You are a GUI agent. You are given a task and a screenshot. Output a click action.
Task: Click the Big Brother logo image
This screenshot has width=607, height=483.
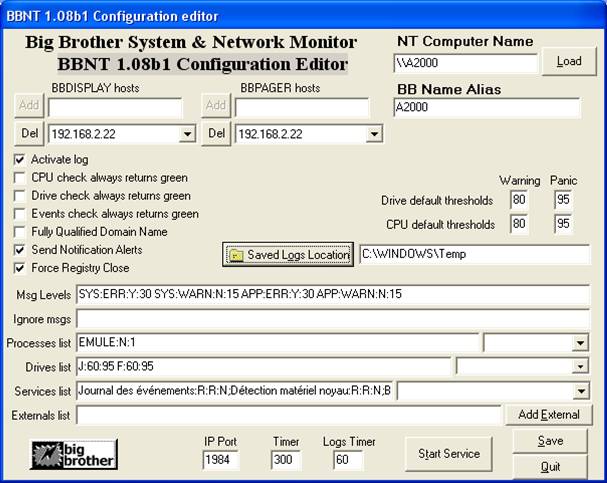73,453
